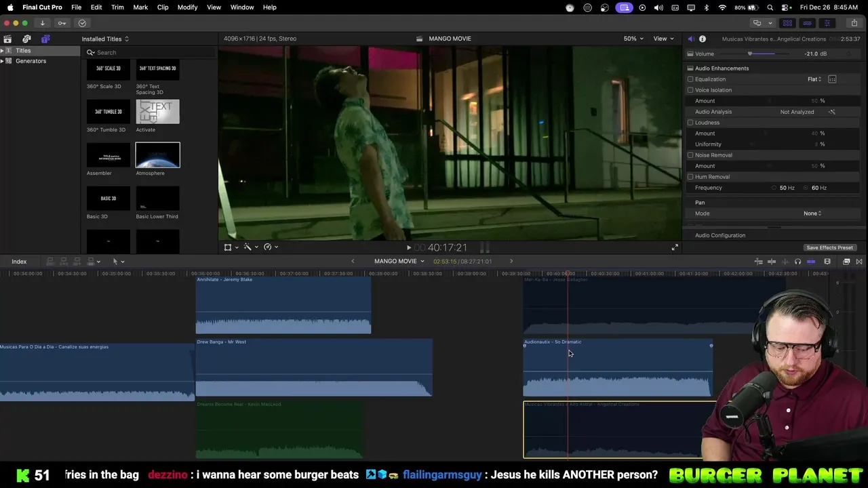Click the Search field in Titles browser
Image resolution: width=868 pixels, height=488 pixels.
click(149, 53)
